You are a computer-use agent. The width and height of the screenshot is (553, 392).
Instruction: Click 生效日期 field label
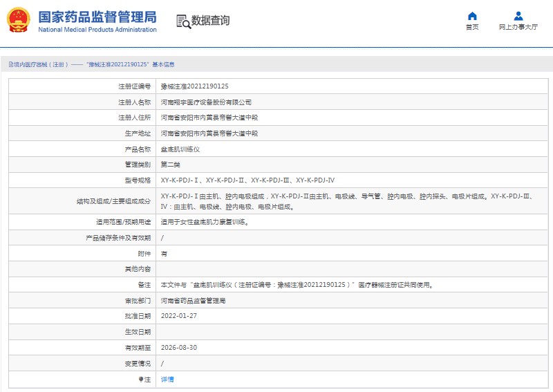pos(138,332)
